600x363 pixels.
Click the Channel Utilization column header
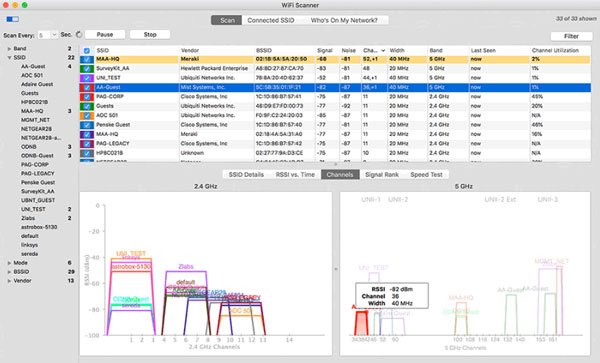[560, 50]
